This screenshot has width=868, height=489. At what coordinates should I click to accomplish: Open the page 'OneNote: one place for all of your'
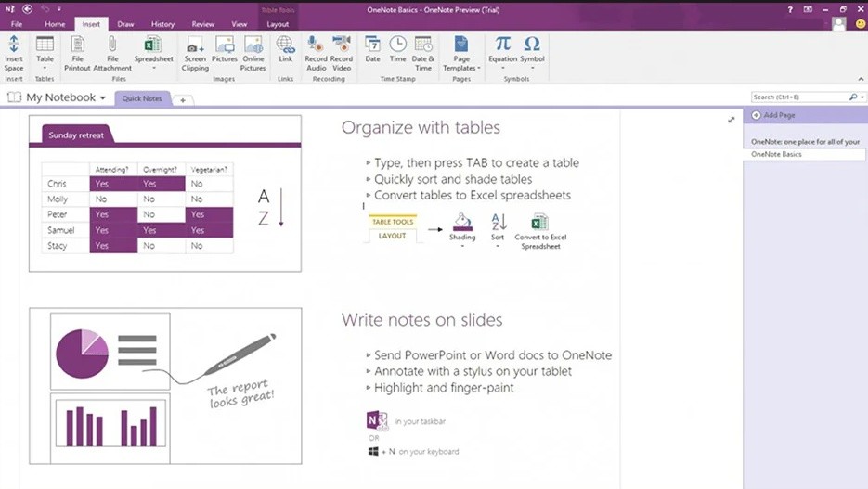coord(806,142)
